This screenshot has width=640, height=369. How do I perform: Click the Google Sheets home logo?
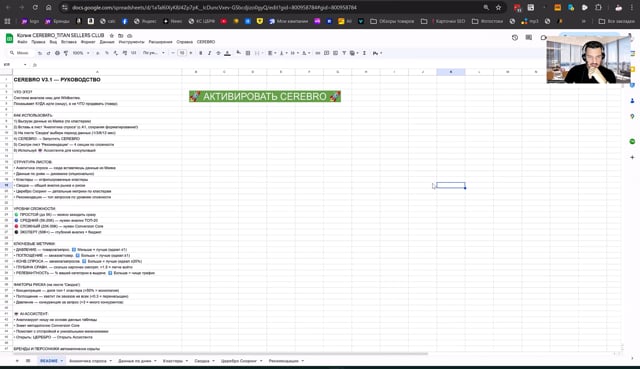(x=9, y=38)
